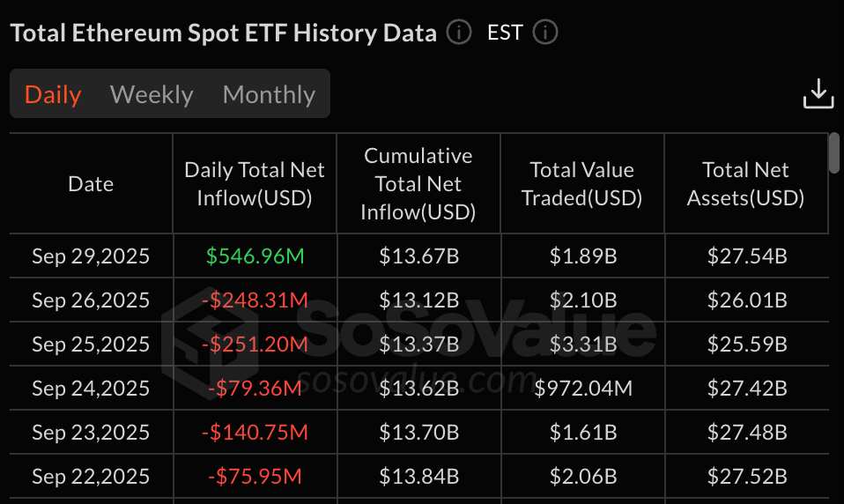Click Total Net Assets column header
The width and height of the screenshot is (844, 504).
pos(746,184)
